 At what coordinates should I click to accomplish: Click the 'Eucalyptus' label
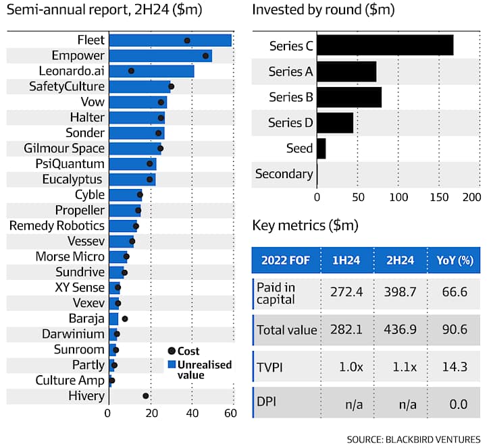click(x=72, y=179)
